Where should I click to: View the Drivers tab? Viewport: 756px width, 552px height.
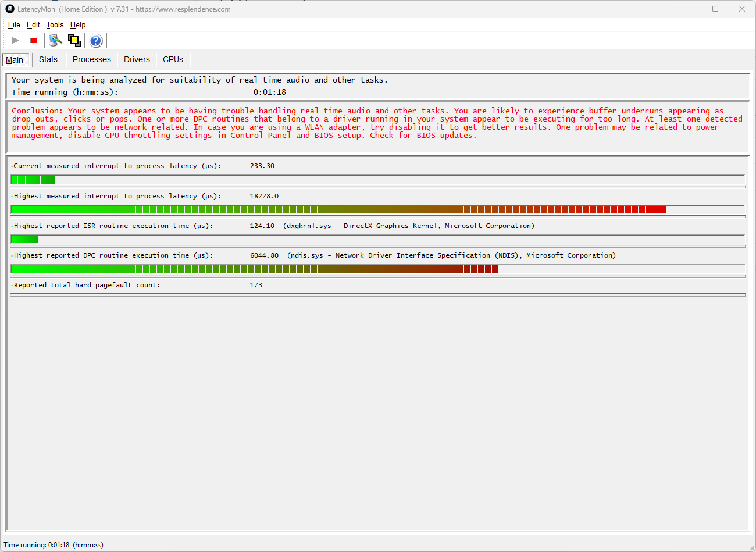pos(136,59)
